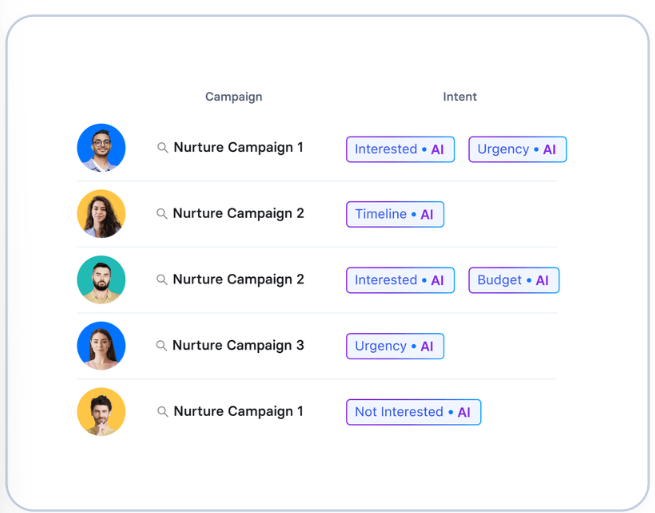
Task: Open Nurture Campaign 2 in the Timeline row
Action: pyautogui.click(x=238, y=214)
